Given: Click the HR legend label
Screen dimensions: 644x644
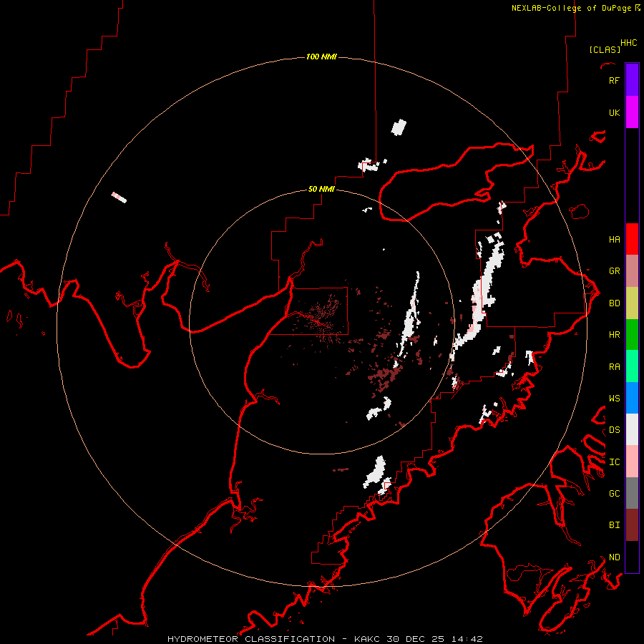Looking at the screenshot, I should (614, 335).
